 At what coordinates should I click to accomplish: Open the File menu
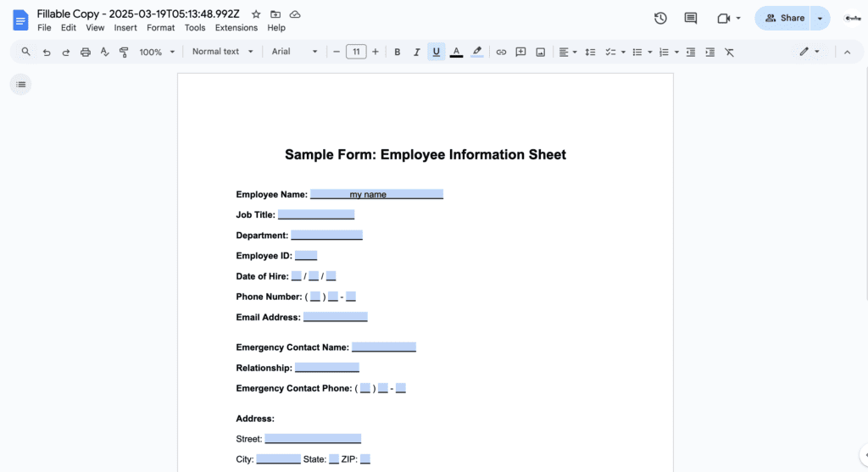coord(44,28)
